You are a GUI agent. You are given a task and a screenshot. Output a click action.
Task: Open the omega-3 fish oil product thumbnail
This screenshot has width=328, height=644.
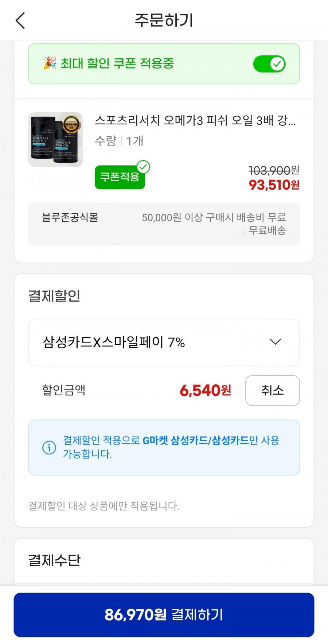[x=55, y=140]
